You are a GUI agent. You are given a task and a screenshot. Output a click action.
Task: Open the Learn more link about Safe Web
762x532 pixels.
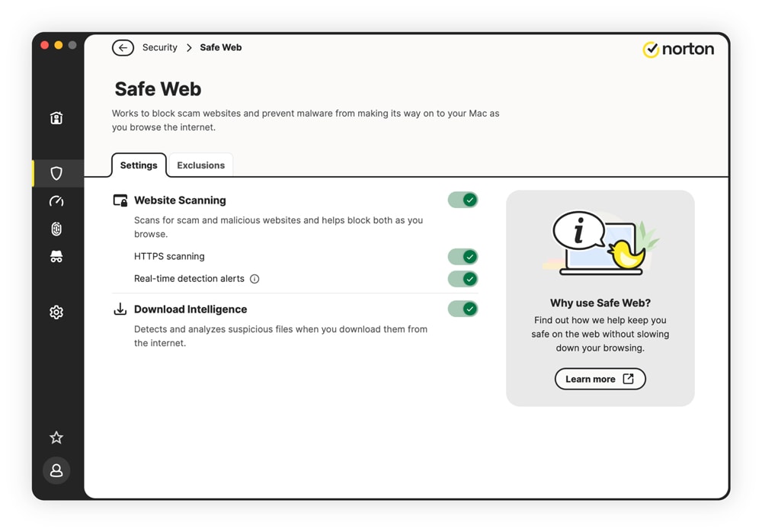[x=600, y=379]
